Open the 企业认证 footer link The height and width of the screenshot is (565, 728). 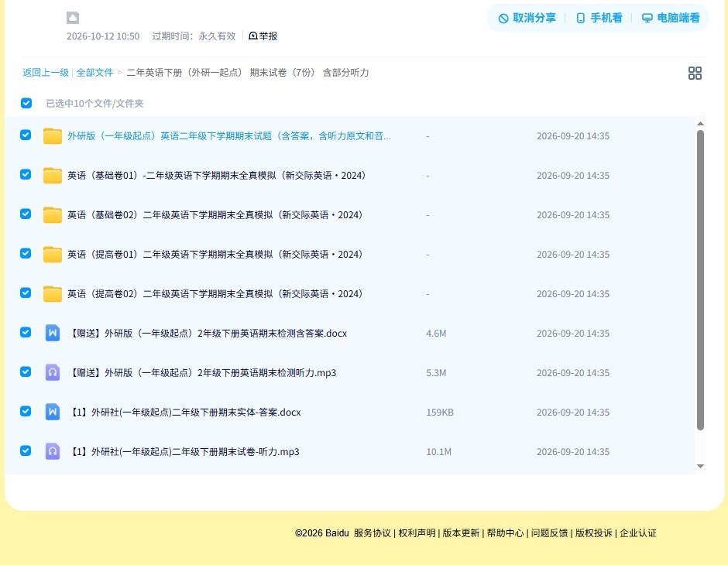[638, 533]
